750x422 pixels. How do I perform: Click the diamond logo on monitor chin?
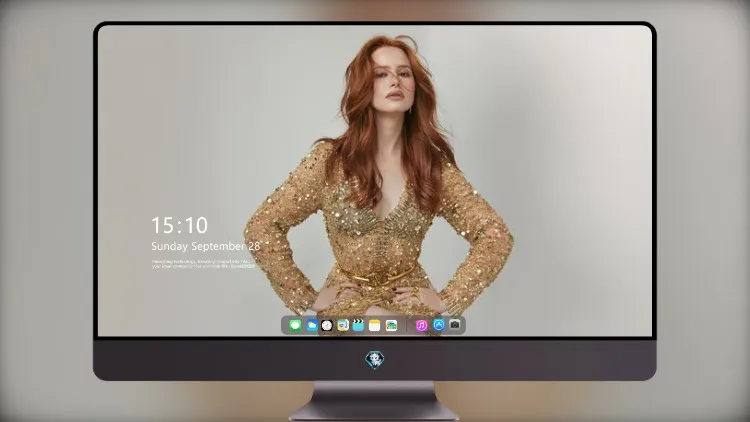[x=375, y=360]
